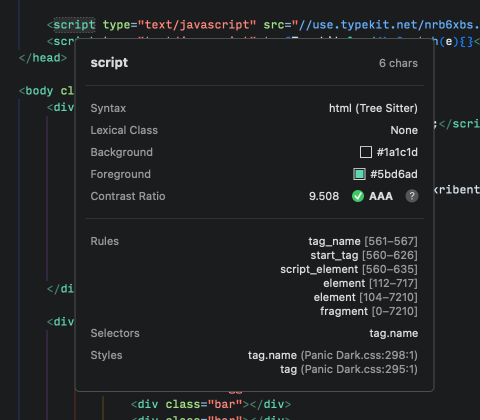
Task: Click the type attribute name in script tag
Action: point(116,25)
